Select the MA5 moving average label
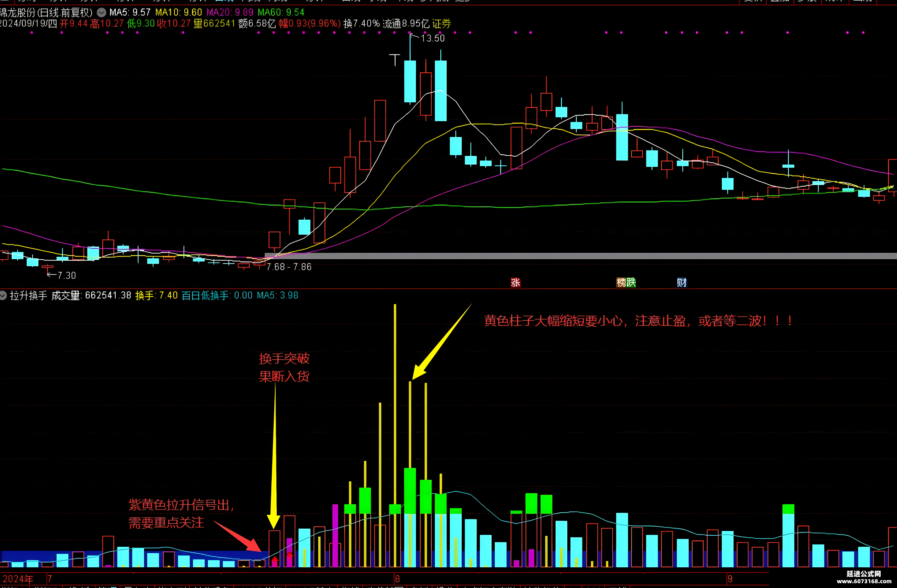This screenshot has width=897, height=588. [130, 12]
